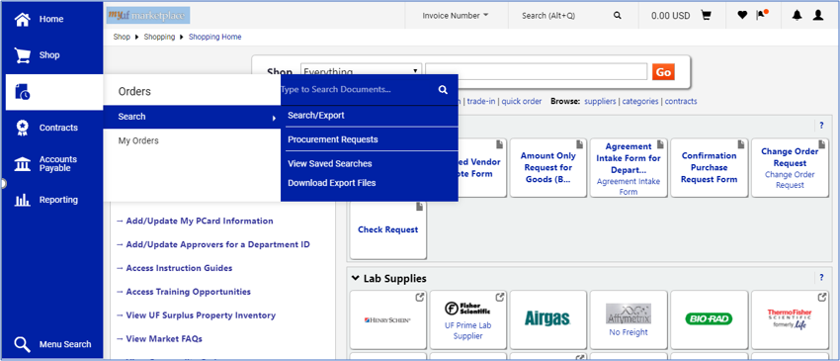Open the Bio-Rad supplier tile

pyautogui.click(x=709, y=320)
